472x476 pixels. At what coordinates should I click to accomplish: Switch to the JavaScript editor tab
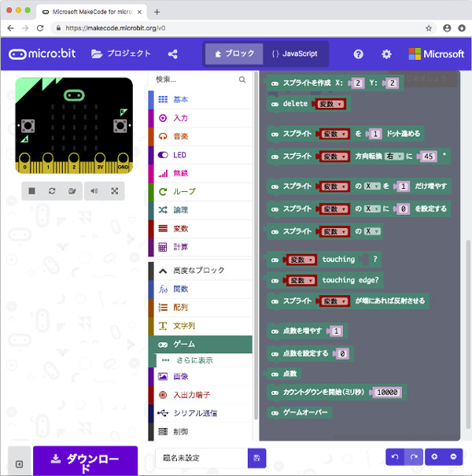pyautogui.click(x=294, y=54)
